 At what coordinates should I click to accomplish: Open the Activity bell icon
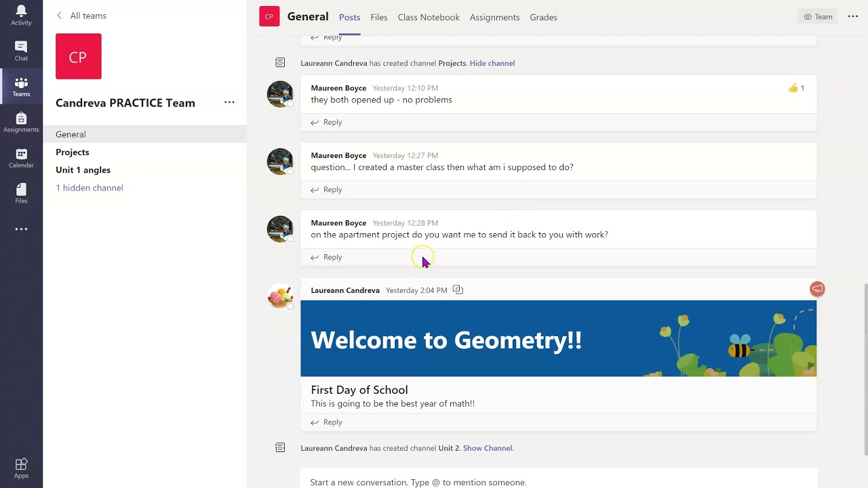pos(21,15)
